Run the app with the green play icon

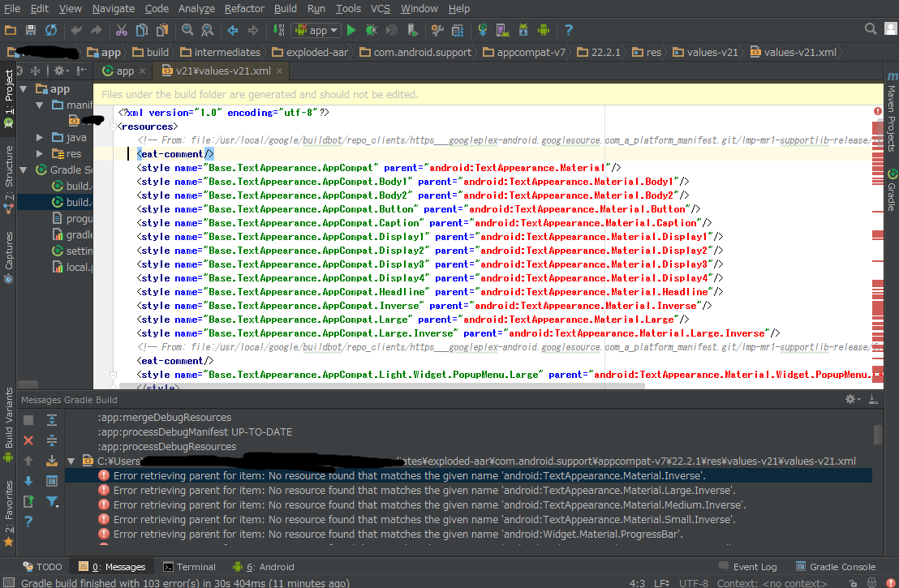(351, 30)
